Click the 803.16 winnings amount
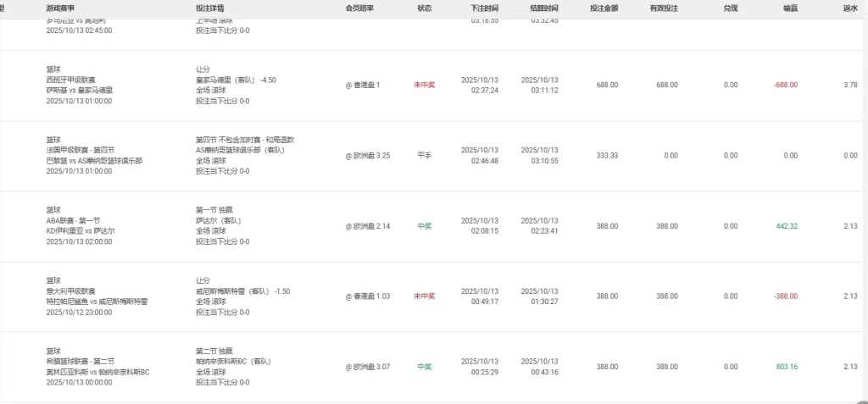868x404 pixels. [786, 367]
